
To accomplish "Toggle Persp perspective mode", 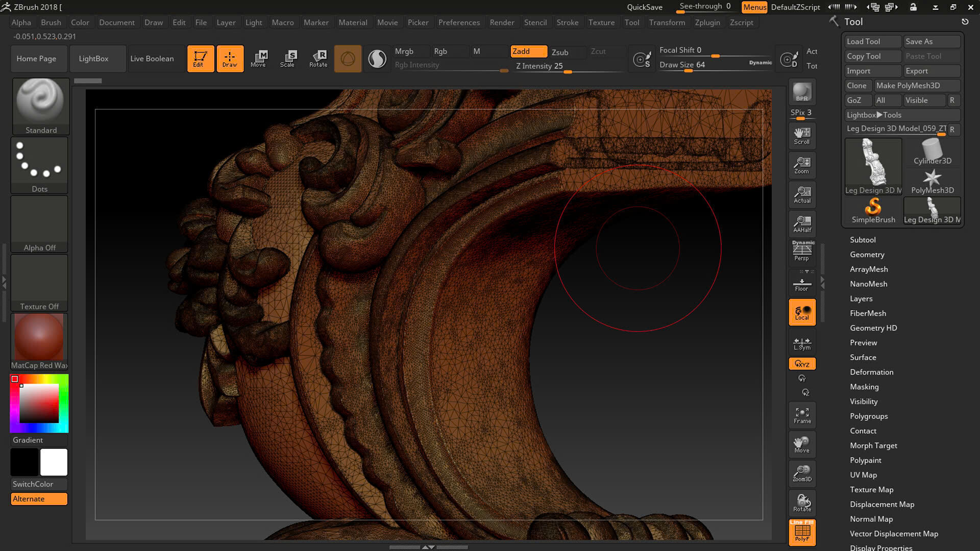I will click(802, 251).
